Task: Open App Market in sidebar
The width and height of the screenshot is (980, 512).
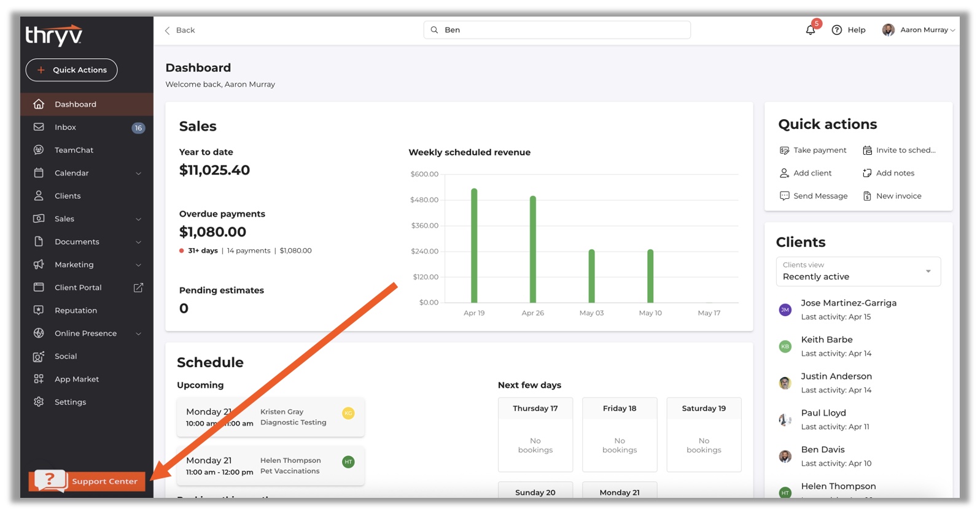Action: coord(87,379)
